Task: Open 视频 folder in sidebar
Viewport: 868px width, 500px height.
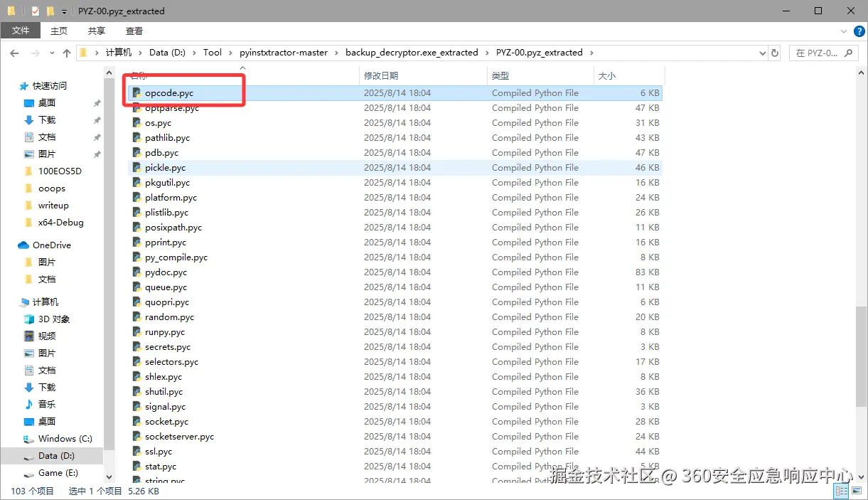Action: pos(47,336)
